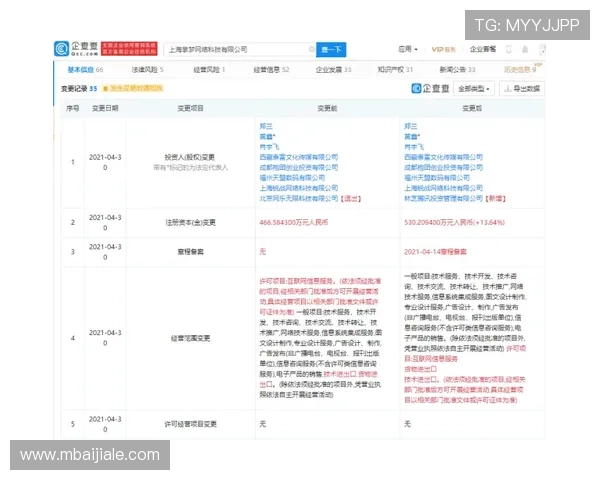
Task: Open the 企业套餐 link
Action: tap(483, 49)
